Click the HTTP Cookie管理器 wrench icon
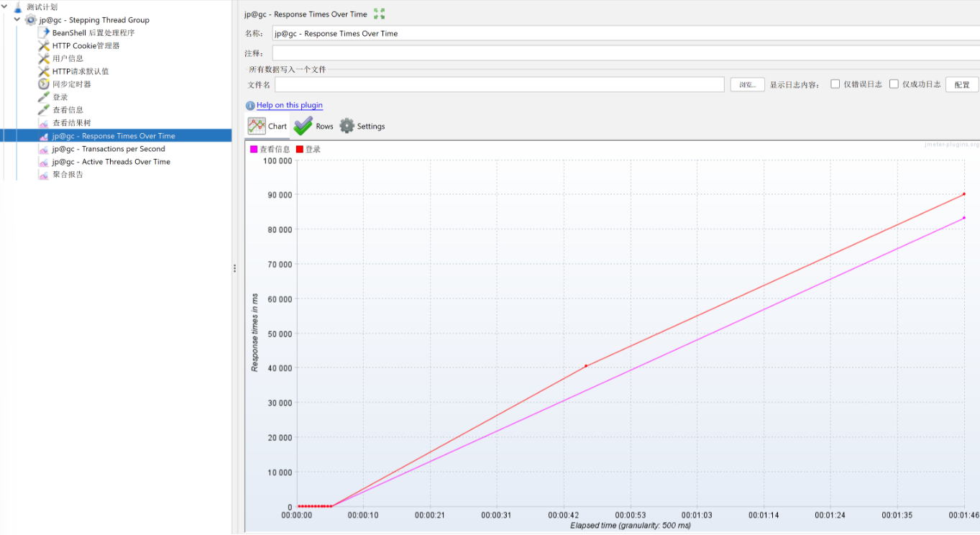Image resolution: width=980 pixels, height=535 pixels. coord(44,46)
